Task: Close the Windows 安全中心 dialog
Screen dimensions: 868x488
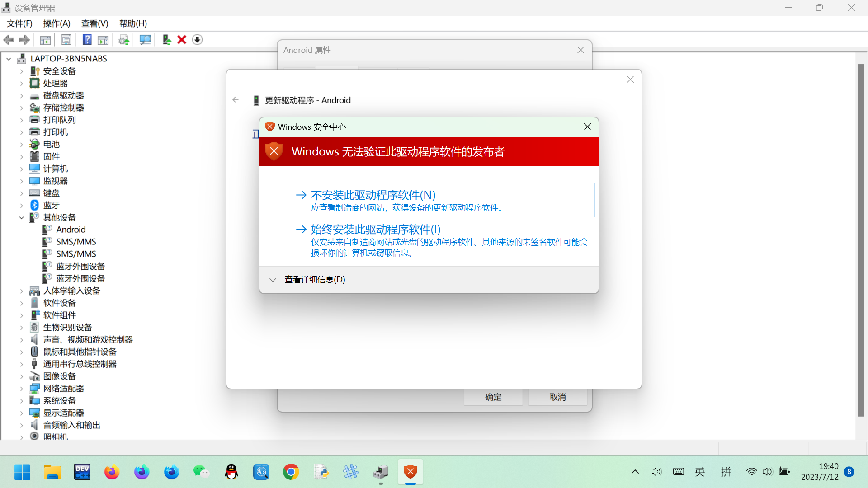Action: [587, 127]
